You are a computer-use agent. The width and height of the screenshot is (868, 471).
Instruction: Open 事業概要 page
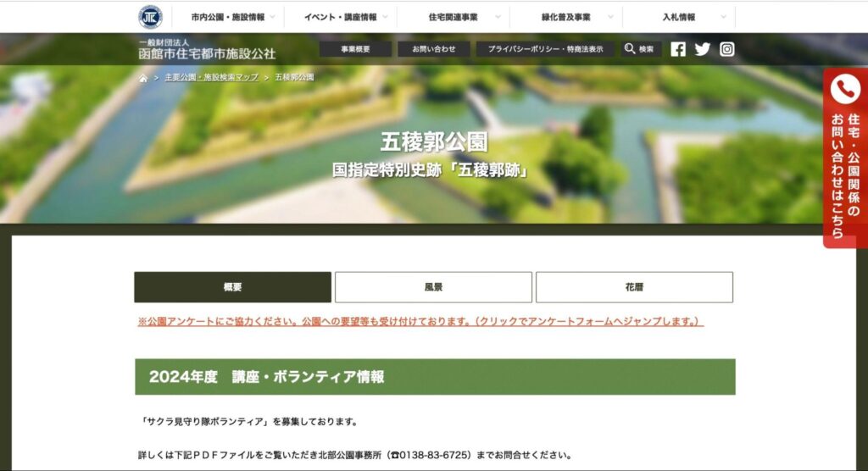355,49
